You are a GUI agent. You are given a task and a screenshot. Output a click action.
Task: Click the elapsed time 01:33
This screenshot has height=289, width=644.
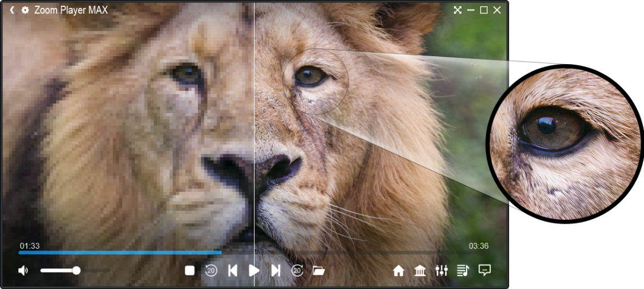coord(29,246)
